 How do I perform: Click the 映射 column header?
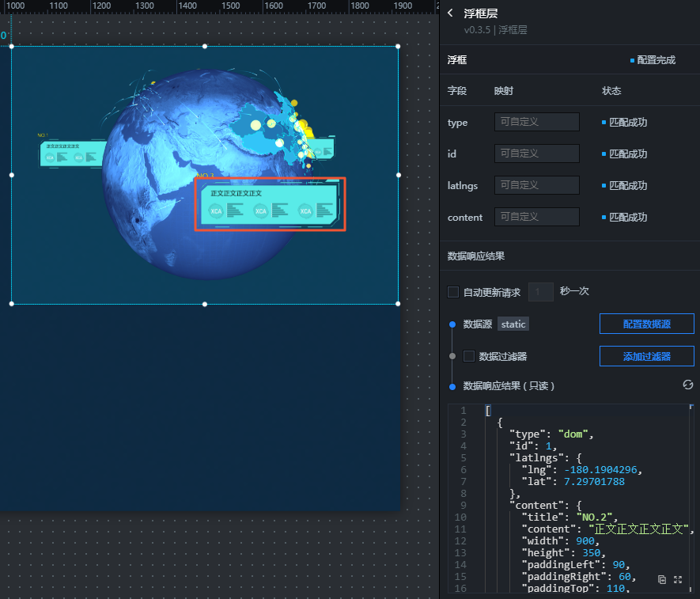(x=504, y=91)
